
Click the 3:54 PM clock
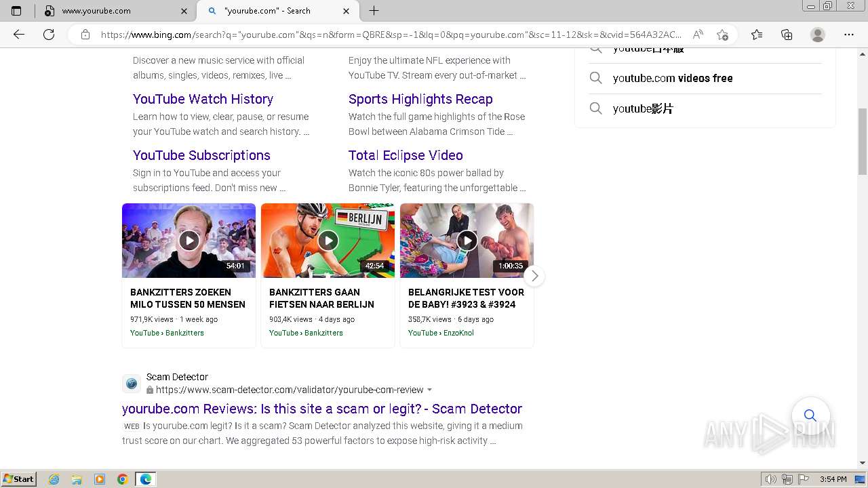833,479
